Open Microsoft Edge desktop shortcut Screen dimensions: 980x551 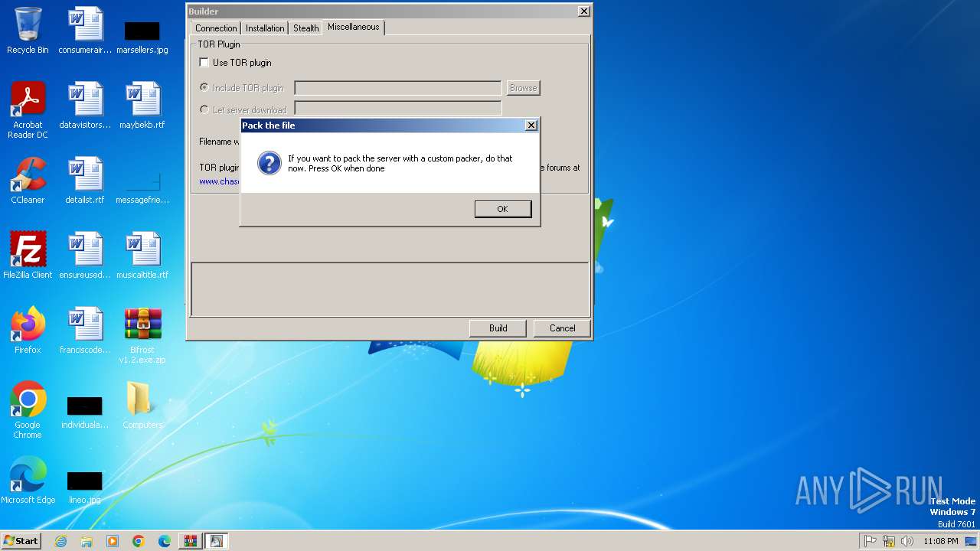click(28, 481)
